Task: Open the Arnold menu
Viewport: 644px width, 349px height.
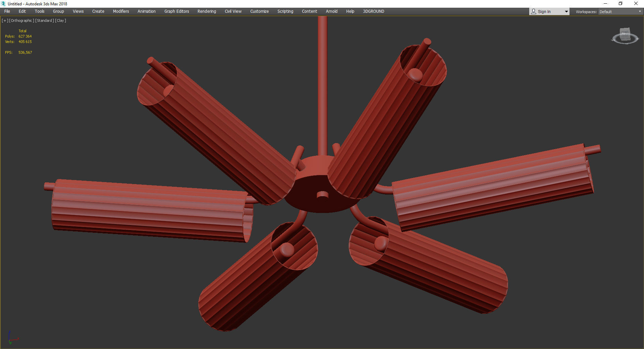Action: pos(332,11)
